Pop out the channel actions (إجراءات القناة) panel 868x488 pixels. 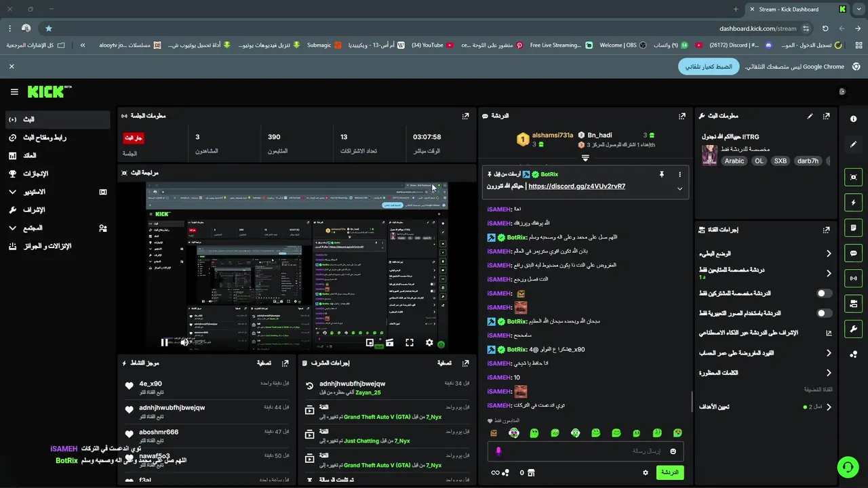826,230
